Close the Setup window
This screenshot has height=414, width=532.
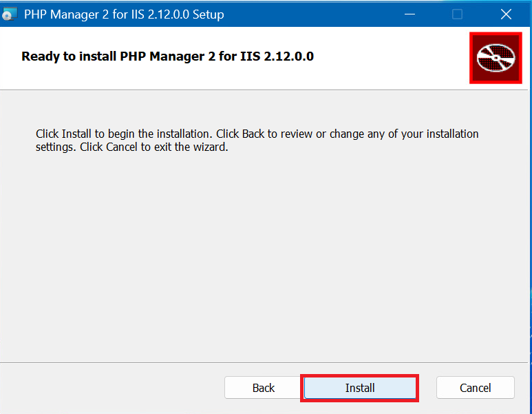506,14
